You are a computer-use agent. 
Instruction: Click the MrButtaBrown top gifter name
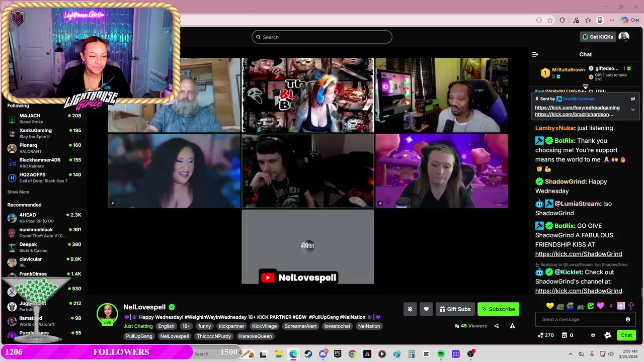[568, 70]
